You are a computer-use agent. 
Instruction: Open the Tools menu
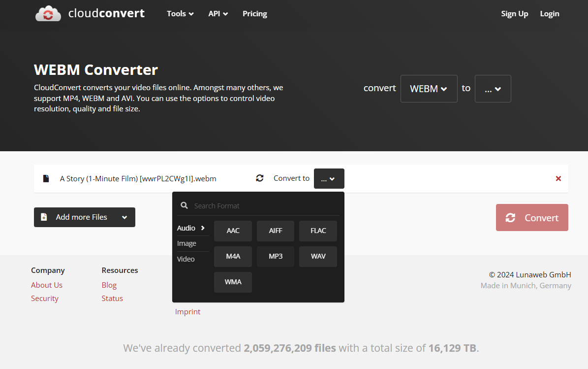pyautogui.click(x=180, y=14)
